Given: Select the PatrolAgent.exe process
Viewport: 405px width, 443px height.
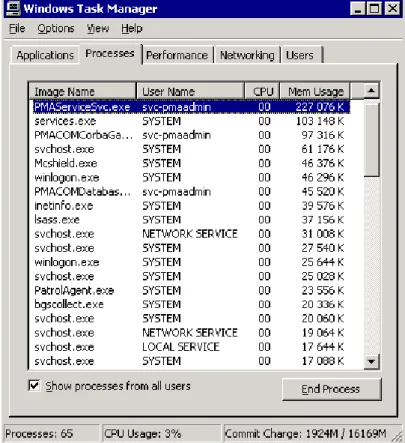Looking at the screenshot, I should 189,290.
